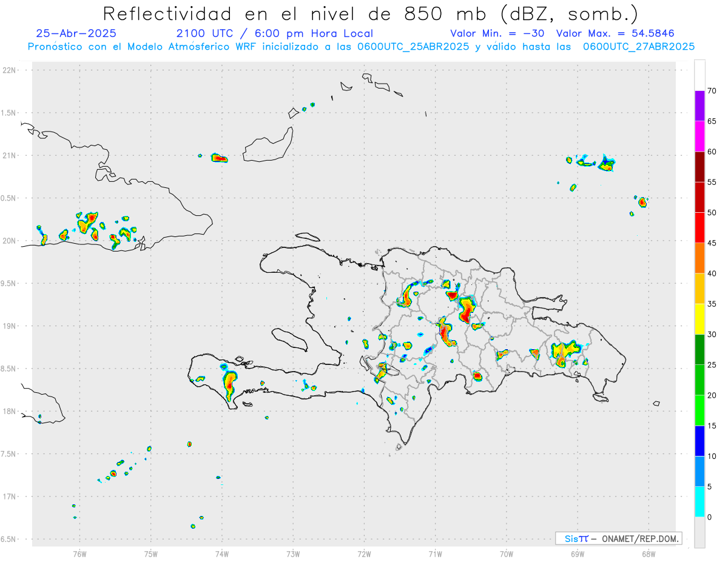
Task: Click the colorbar value label '15'
Action: click(x=712, y=426)
